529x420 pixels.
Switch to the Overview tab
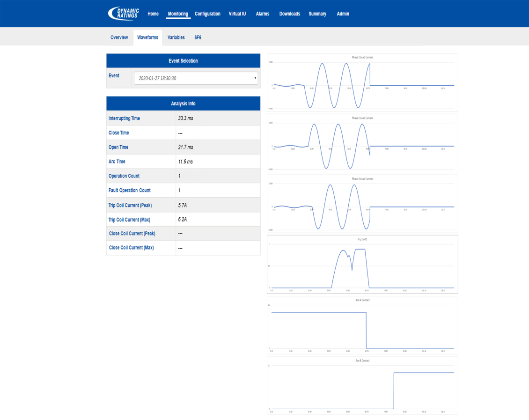click(119, 37)
